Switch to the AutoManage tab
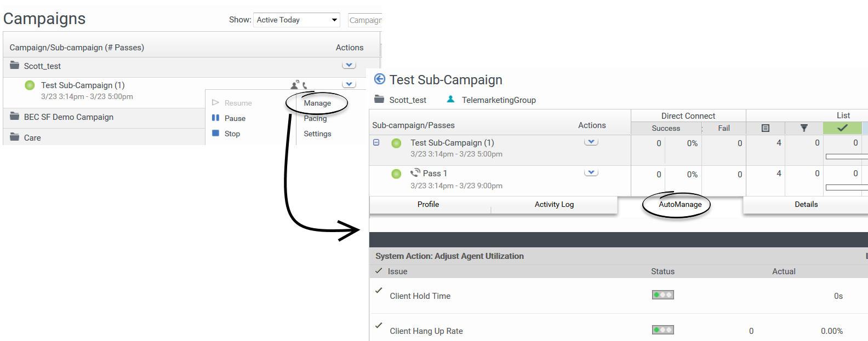Image resolution: width=868 pixels, height=341 pixels. click(679, 205)
